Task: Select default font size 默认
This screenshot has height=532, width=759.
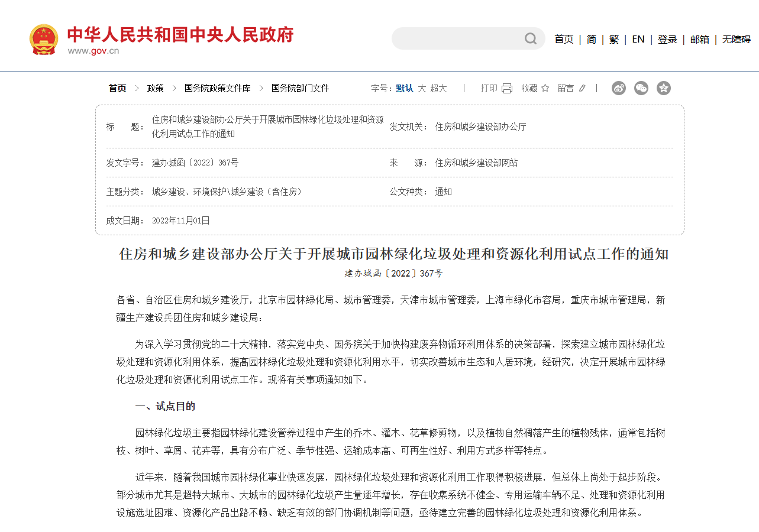Action: 405,89
